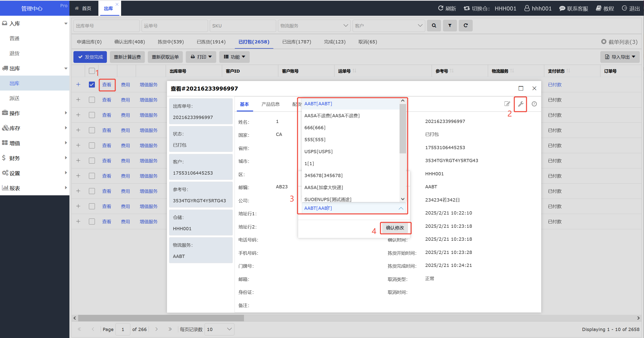
Task: Click the SKU search field
Action: [x=243, y=26]
